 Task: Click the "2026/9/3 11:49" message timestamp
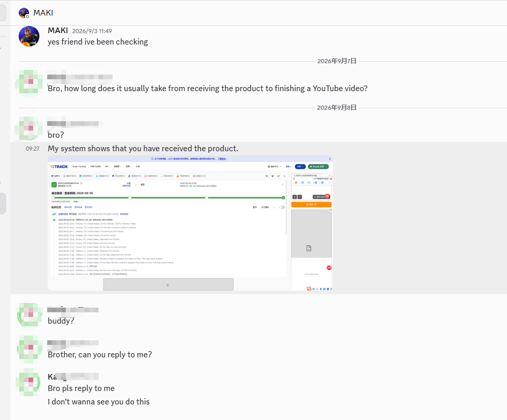pyautogui.click(x=92, y=31)
